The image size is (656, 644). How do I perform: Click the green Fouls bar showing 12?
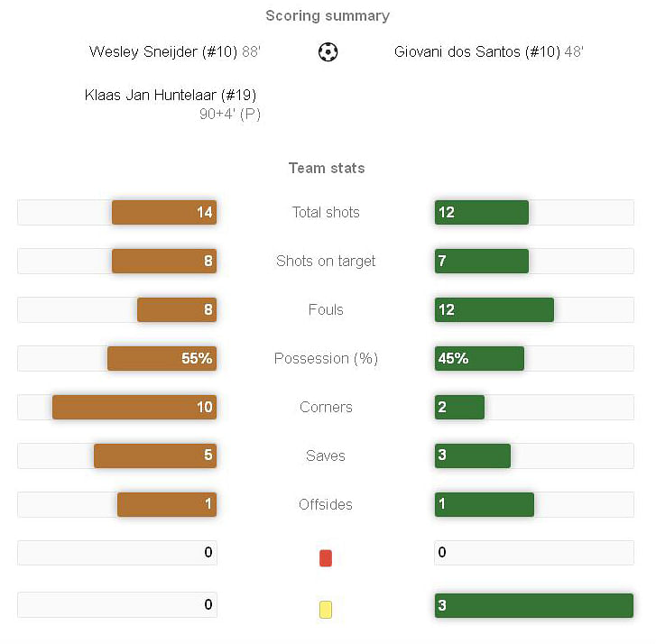(494, 310)
